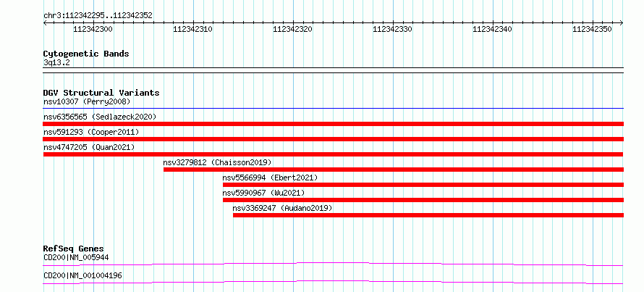The image size is (644, 292).
Task: Open the nsv3279812 (Chaisson2019) variant label
Action: pyautogui.click(x=218, y=162)
